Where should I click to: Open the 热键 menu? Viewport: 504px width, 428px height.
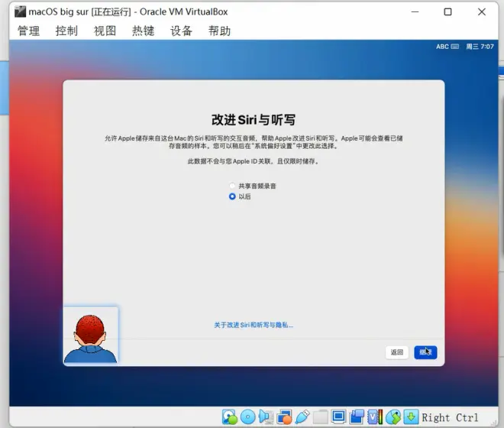point(143,31)
